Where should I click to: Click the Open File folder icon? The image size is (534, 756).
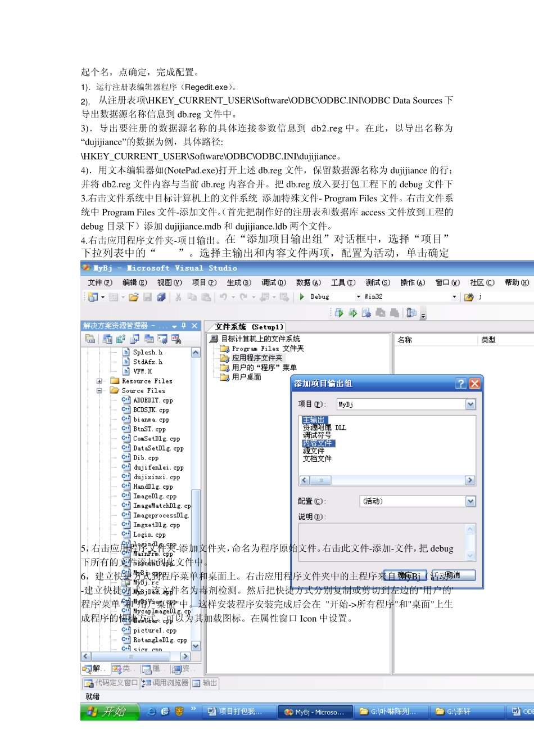click(134, 297)
